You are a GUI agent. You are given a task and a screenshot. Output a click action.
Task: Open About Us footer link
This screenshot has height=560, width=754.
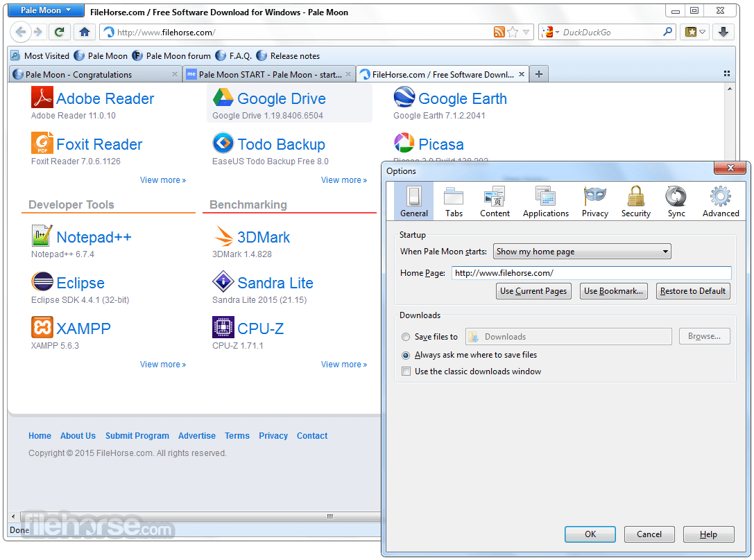click(78, 436)
